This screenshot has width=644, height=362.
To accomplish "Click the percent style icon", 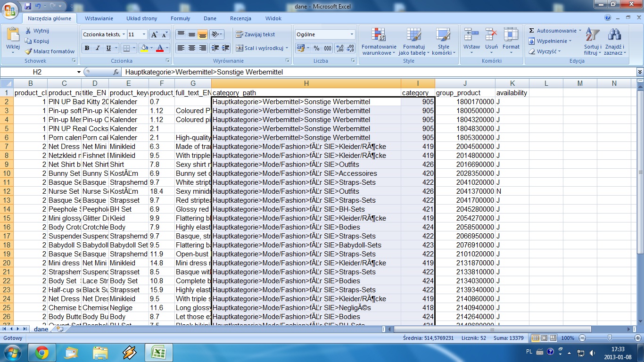I will [x=316, y=48].
